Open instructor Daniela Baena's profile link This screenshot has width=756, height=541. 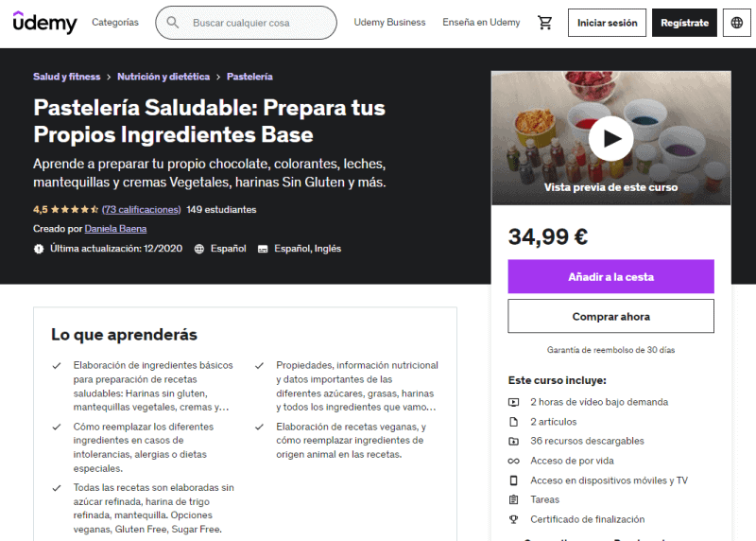pyautogui.click(x=115, y=229)
